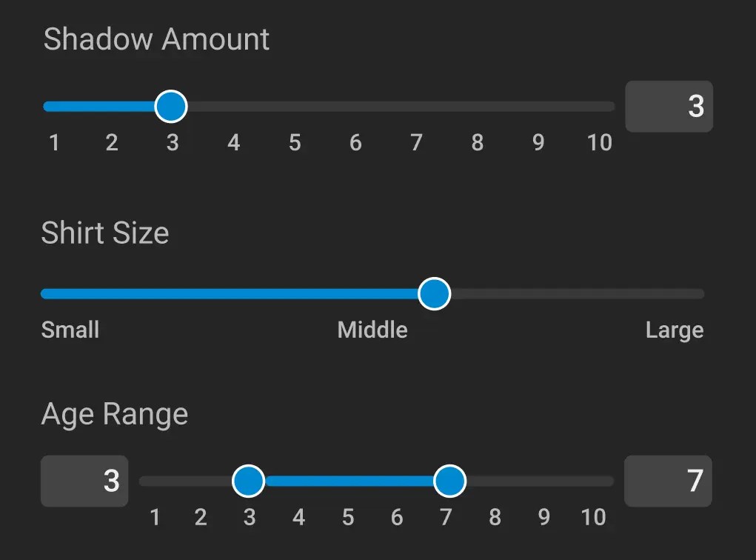Select the Shirt Size slider handle
This screenshot has width=756, height=560.
click(434, 293)
